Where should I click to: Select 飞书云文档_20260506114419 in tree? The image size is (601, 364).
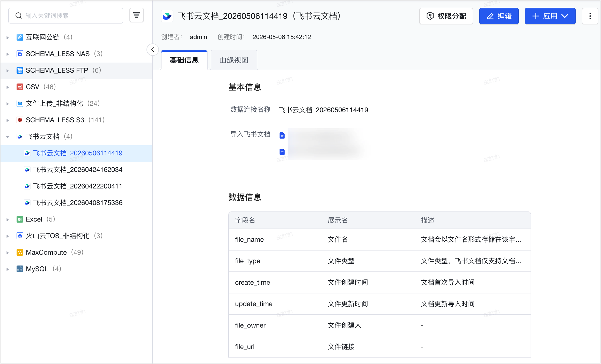coord(78,153)
